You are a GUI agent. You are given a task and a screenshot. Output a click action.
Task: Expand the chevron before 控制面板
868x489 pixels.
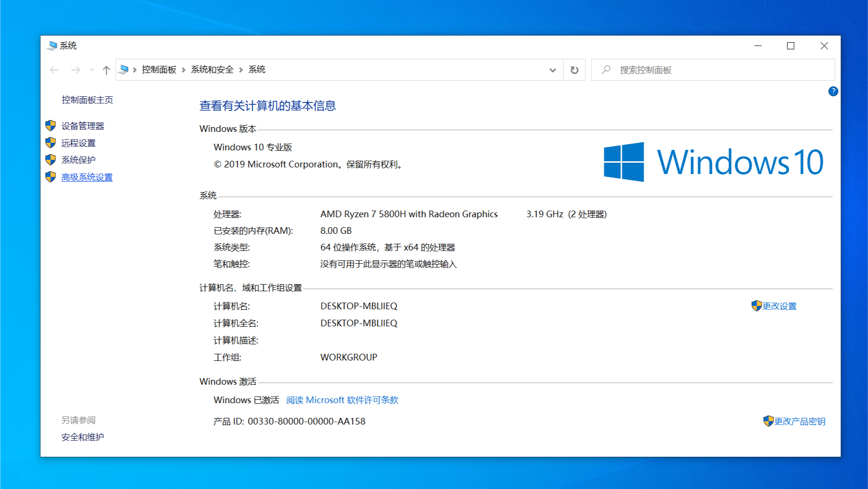point(135,70)
